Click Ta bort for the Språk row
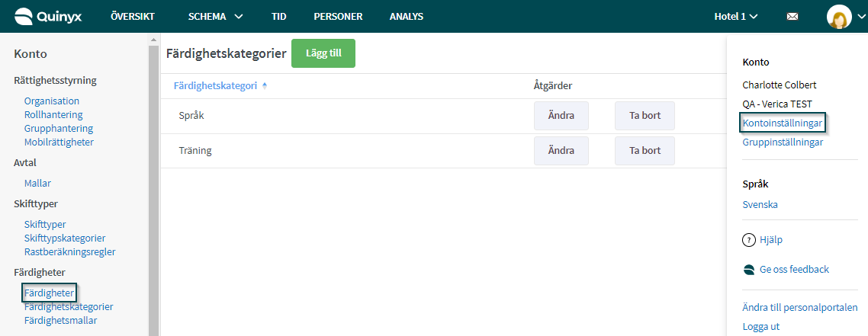Viewport: 868px width, 336px height. click(x=645, y=116)
